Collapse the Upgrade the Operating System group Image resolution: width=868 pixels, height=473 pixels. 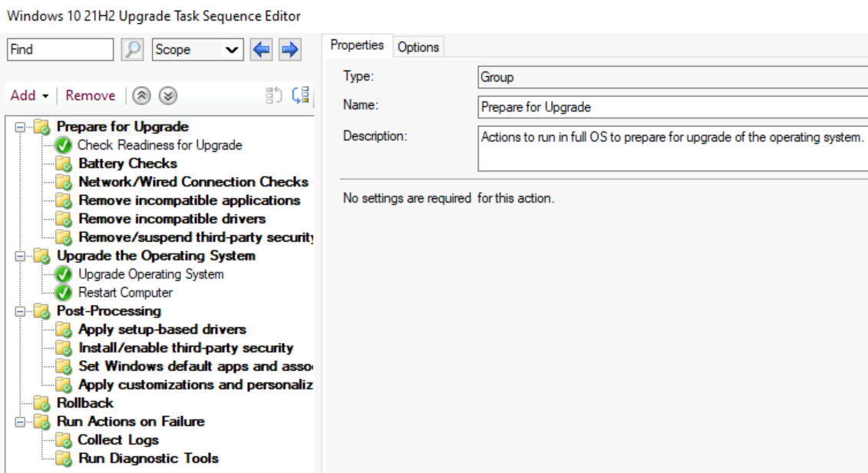(x=20, y=256)
